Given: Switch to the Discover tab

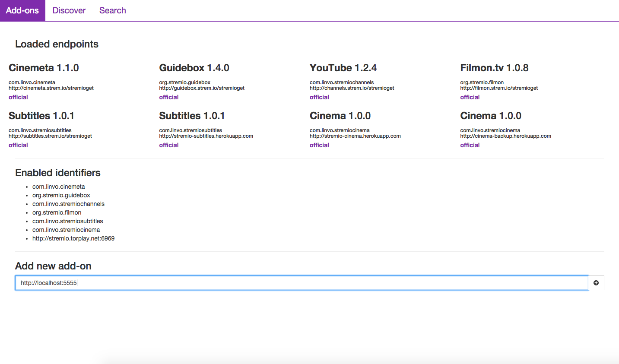Looking at the screenshot, I should click(69, 10).
